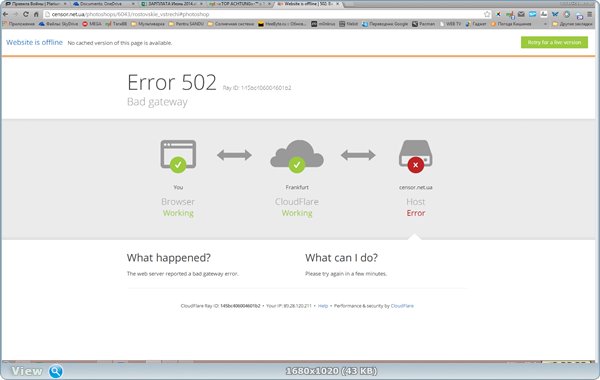Viewport: 600px width, 380px height.
Task: Click the Working status under Browser
Action: click(178, 213)
